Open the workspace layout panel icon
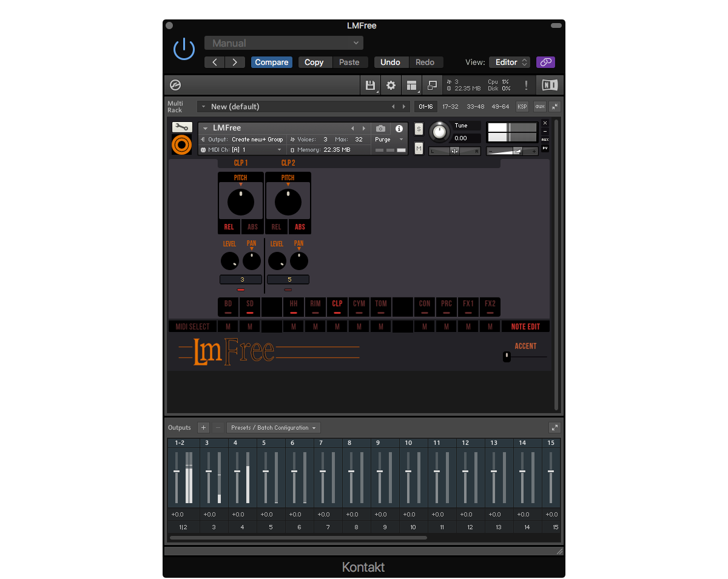This screenshot has height=579, width=728. (x=412, y=85)
